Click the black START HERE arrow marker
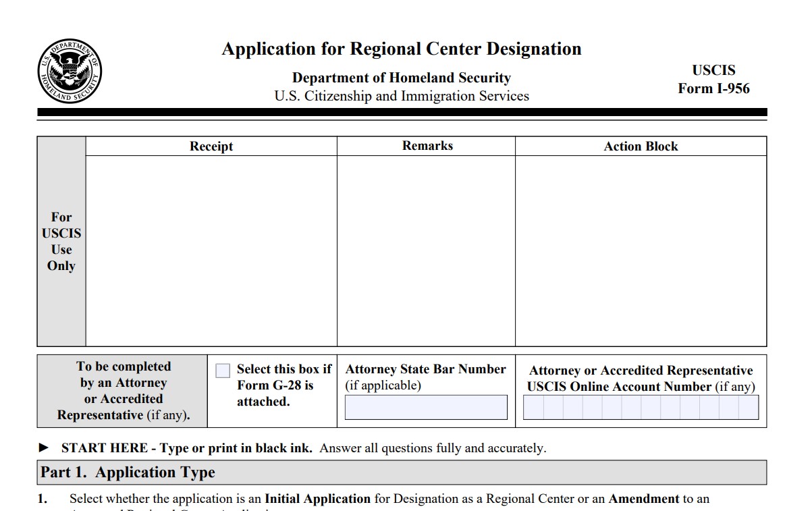Screen dimensions: 812x511 point(44,448)
